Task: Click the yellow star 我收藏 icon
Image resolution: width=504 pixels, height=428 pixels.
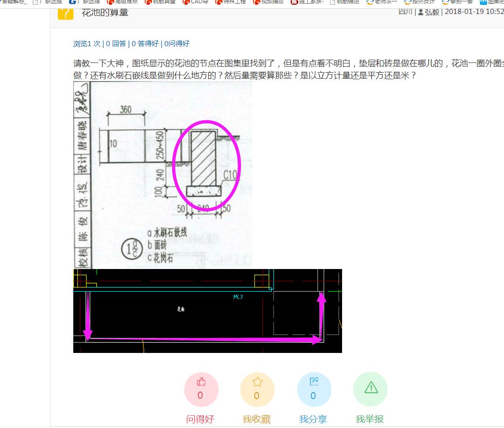Action: click(257, 389)
